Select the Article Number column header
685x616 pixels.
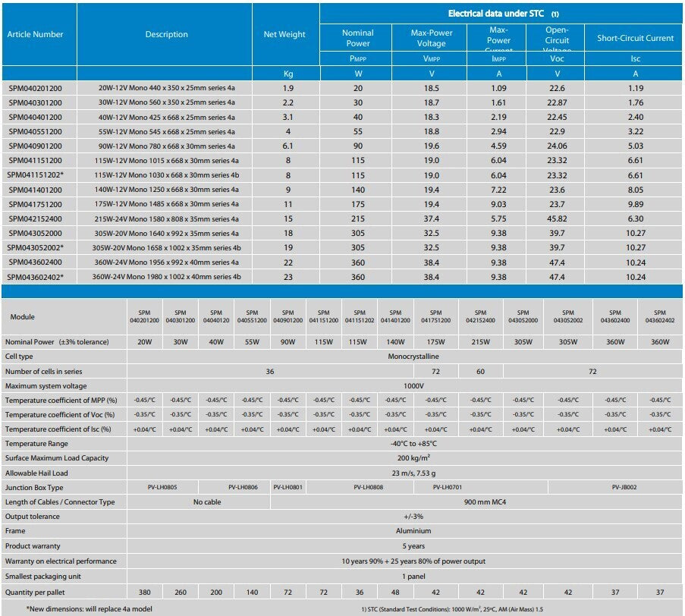(36, 34)
